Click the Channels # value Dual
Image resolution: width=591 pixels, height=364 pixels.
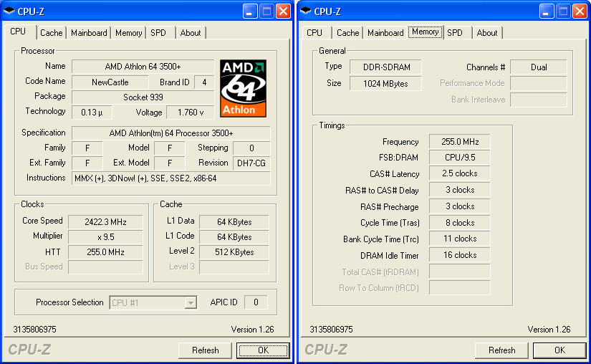pyautogui.click(x=539, y=67)
